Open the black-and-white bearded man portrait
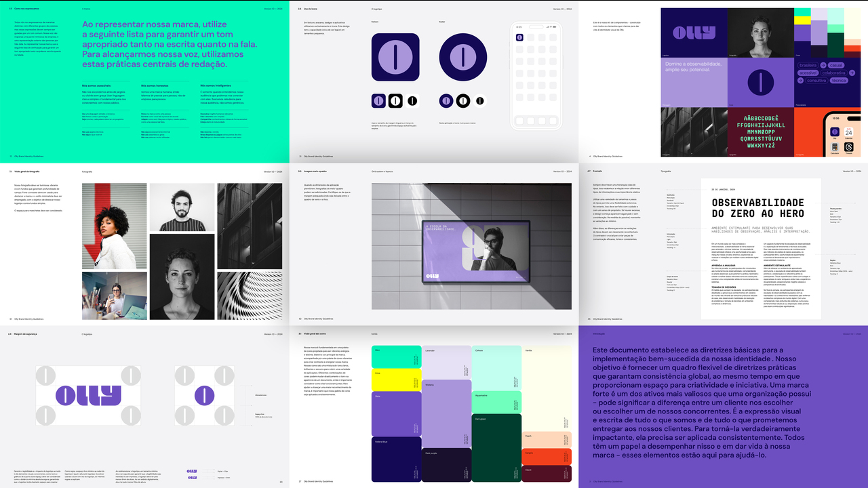Viewport: 868px width, 488px height. click(x=182, y=207)
